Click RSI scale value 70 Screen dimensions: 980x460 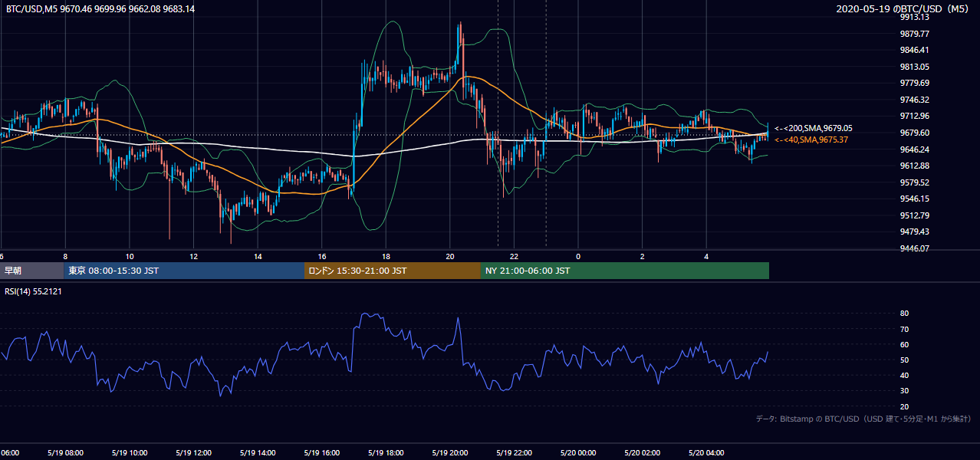pos(905,329)
